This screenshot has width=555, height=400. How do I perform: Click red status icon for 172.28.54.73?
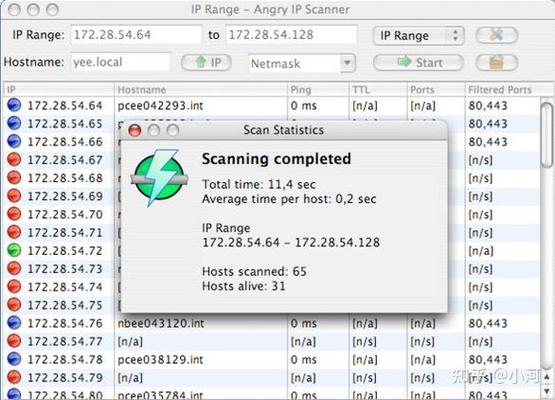click(14, 268)
